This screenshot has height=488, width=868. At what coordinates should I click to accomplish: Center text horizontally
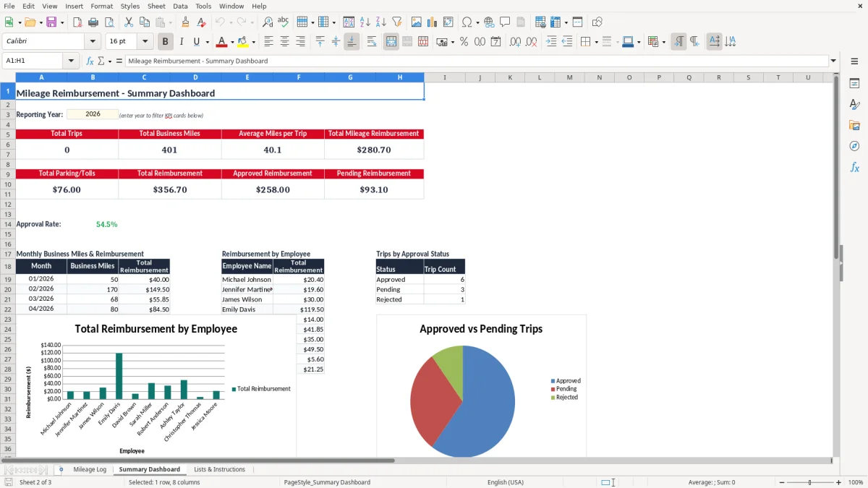284,42
